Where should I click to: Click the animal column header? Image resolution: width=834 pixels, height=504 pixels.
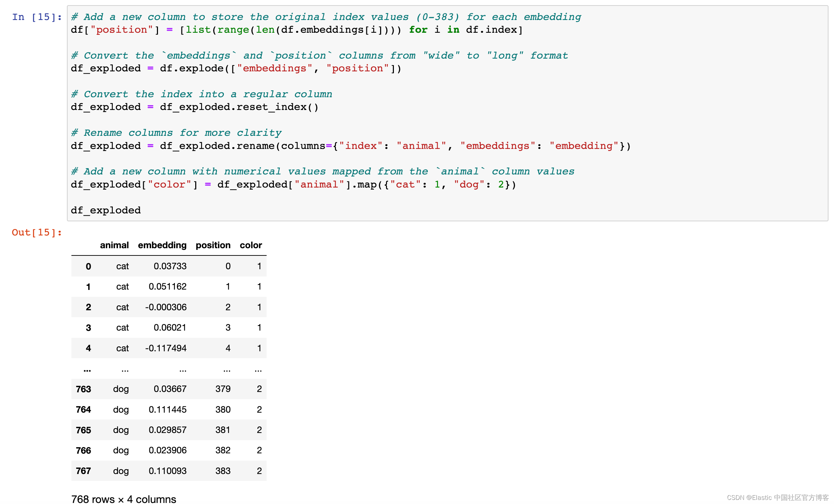tap(114, 245)
